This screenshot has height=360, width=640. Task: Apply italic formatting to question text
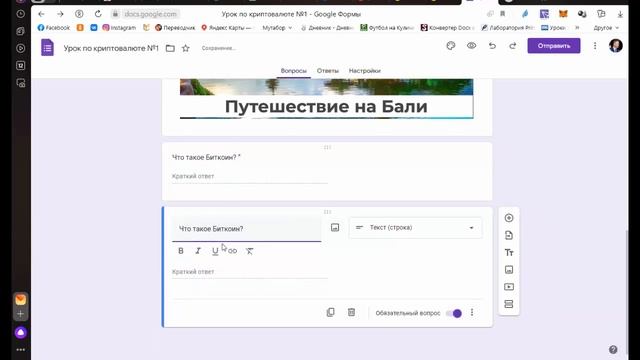pos(198,251)
